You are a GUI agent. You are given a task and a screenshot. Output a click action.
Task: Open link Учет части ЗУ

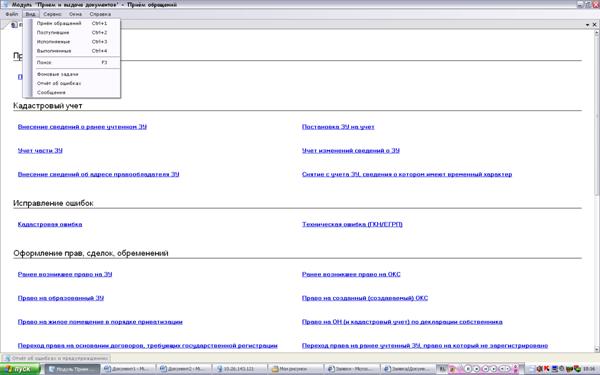coord(40,150)
